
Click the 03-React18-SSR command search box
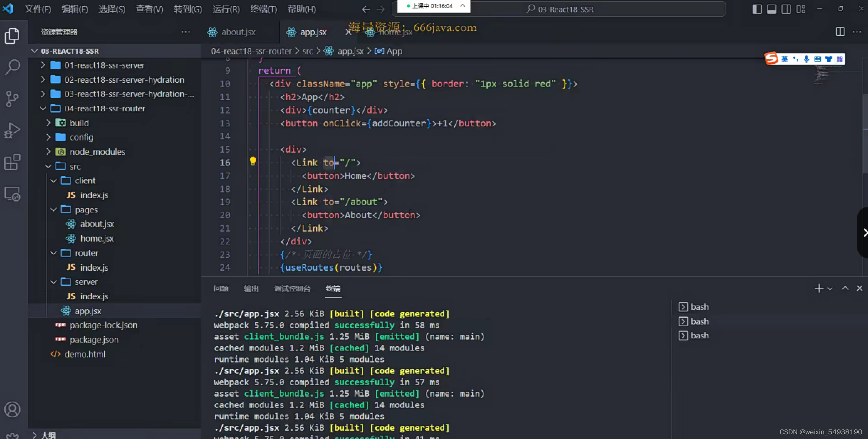point(565,9)
